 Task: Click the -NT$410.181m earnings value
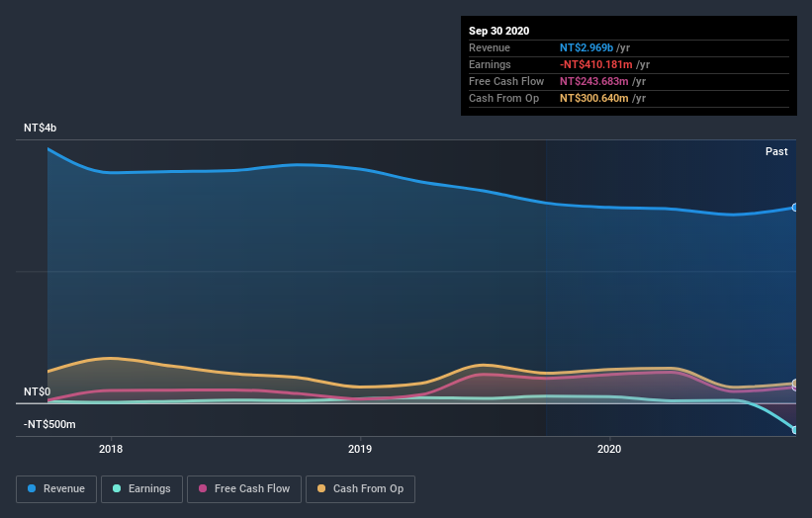point(596,64)
